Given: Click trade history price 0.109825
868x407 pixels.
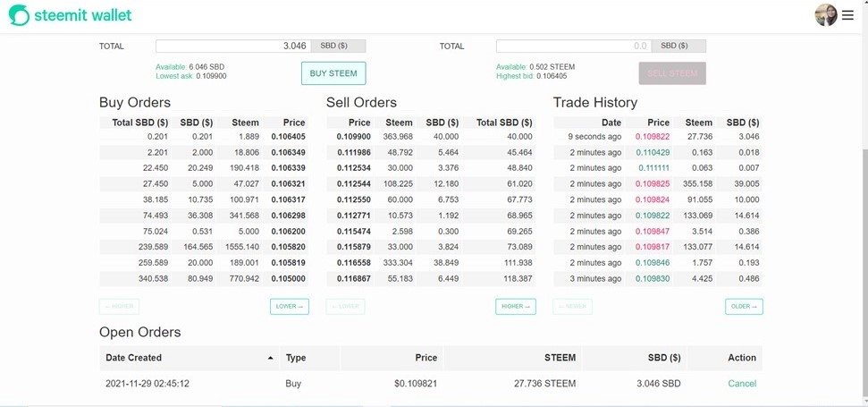Looking at the screenshot, I should point(652,184).
